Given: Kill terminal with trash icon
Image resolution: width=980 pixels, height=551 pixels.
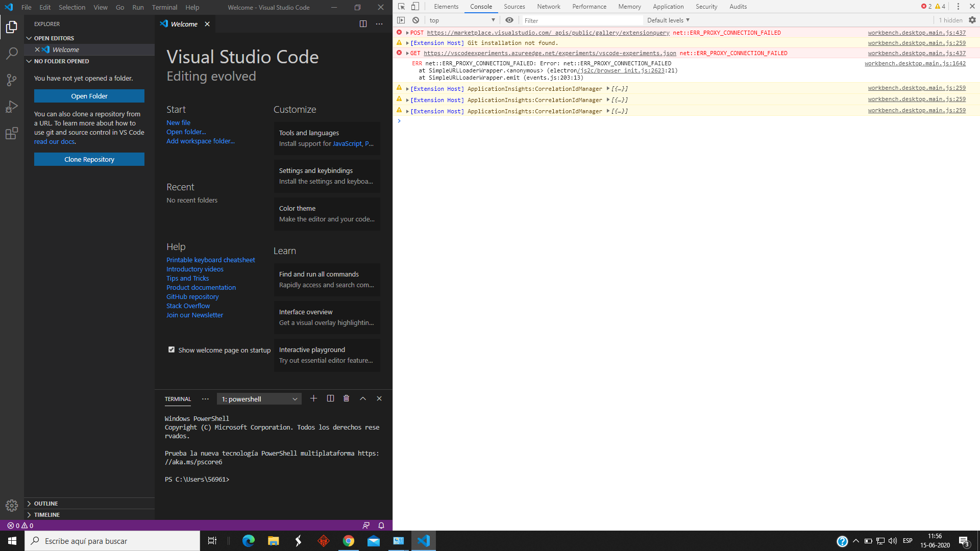Looking at the screenshot, I should pyautogui.click(x=347, y=398).
